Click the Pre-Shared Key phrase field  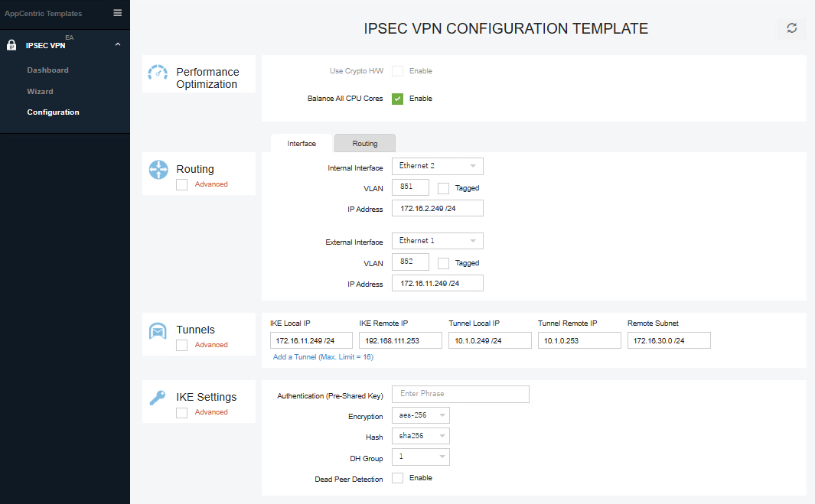tap(460, 394)
